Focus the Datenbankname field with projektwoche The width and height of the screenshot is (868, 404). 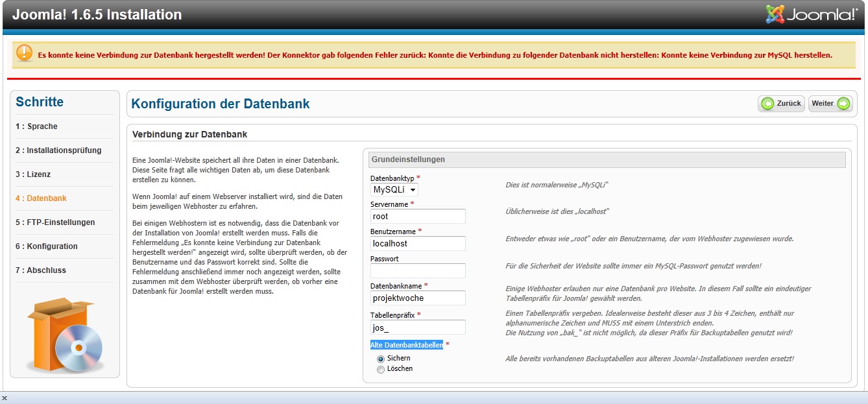(418, 298)
